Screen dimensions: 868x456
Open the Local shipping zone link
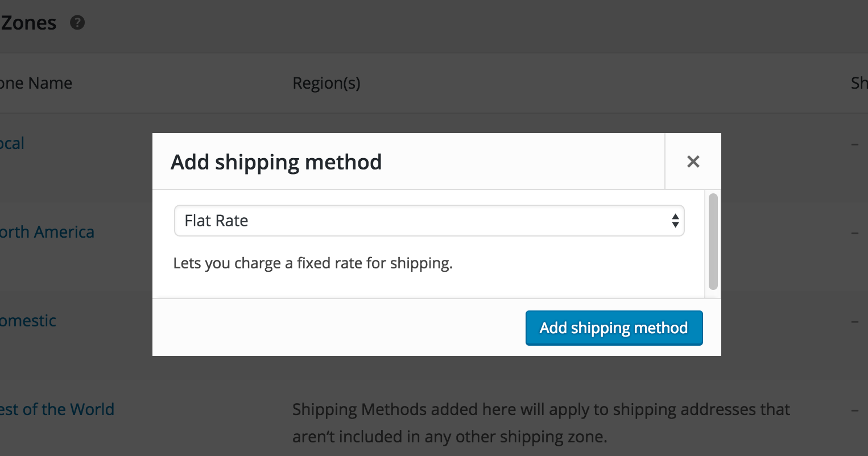point(12,143)
